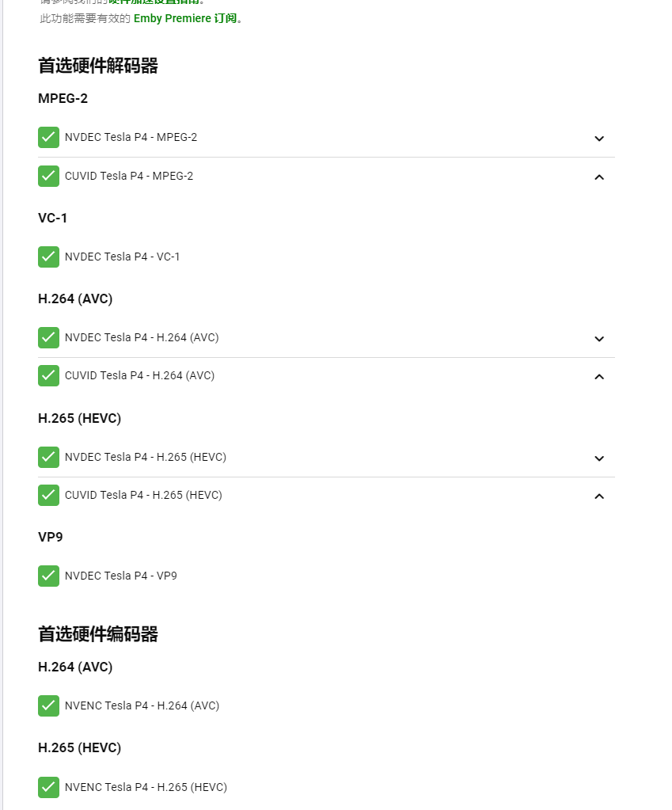Move NVDEC MPEG-2 decoder down
This screenshot has height=810, width=672.
(599, 139)
